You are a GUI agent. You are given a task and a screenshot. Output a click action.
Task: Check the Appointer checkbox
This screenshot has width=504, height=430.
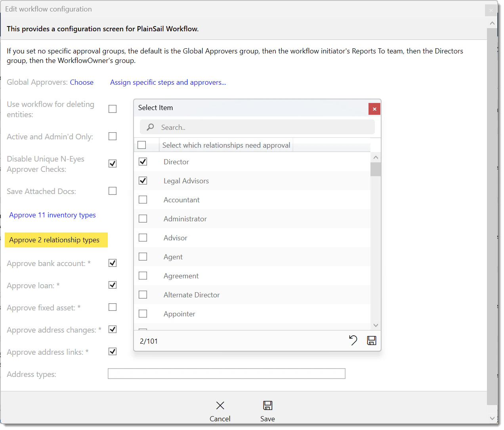(143, 314)
